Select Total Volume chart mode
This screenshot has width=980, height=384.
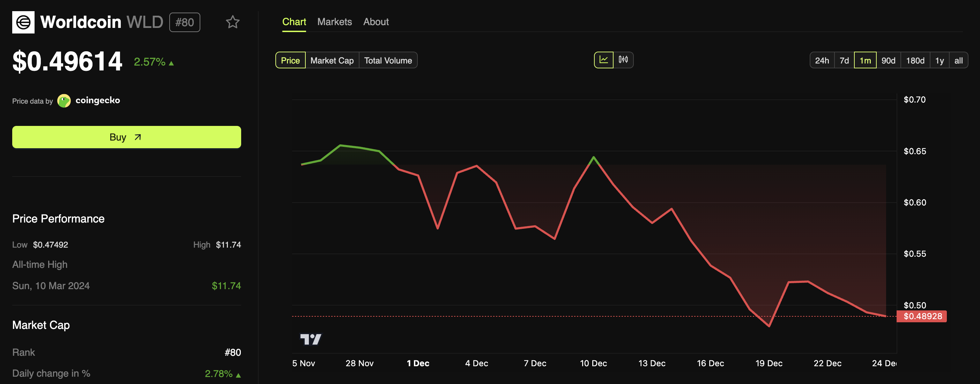pyautogui.click(x=388, y=60)
